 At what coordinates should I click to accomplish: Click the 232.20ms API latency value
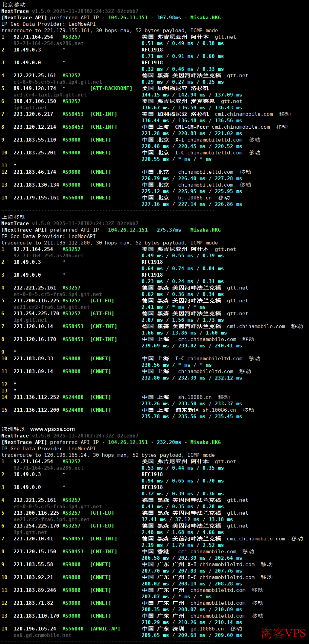(169, 442)
